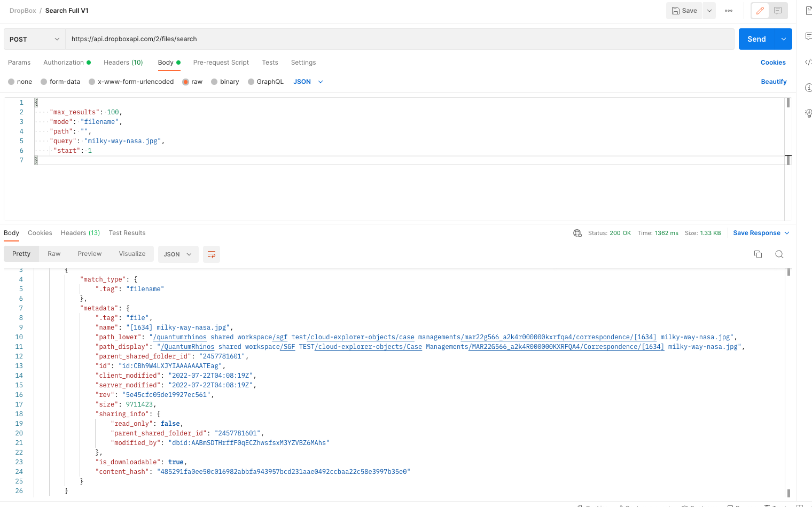Search the response with magnifier icon
Viewport: 812px width, 507px height.
click(x=779, y=254)
